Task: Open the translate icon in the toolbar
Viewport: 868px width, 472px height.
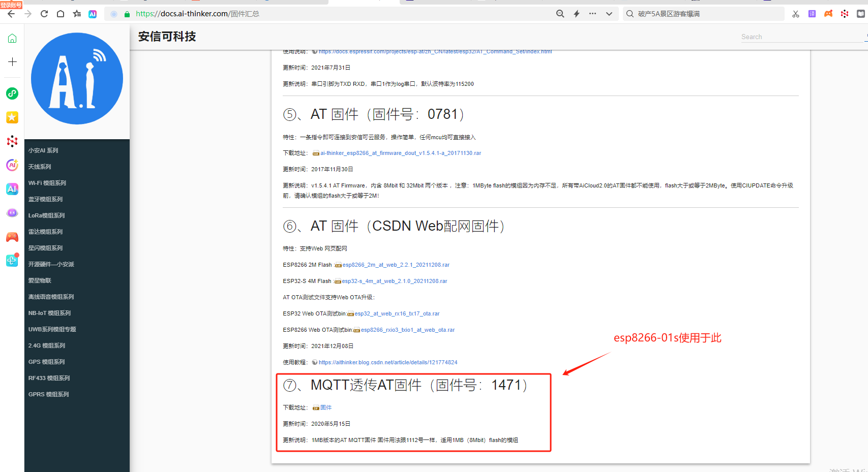Action: click(812, 14)
